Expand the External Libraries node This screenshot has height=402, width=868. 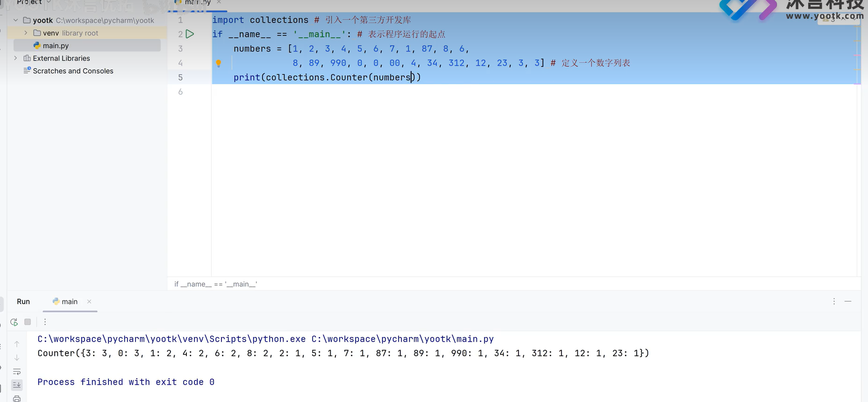tap(16, 58)
